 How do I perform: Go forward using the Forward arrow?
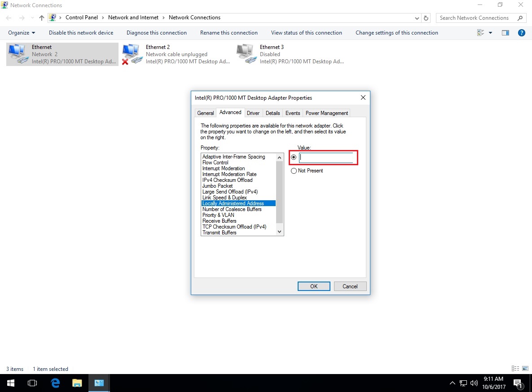(22, 18)
